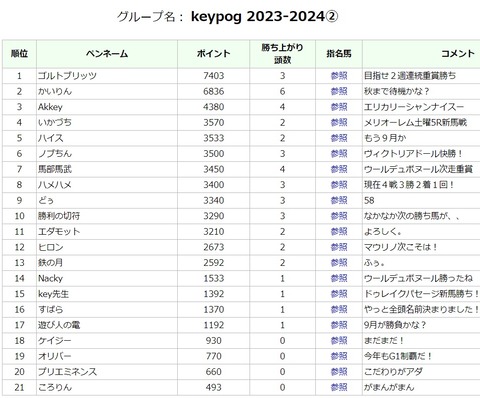The image size is (480, 398).
Task: Open 参照 link for ハメハメ
Action: 339,185
